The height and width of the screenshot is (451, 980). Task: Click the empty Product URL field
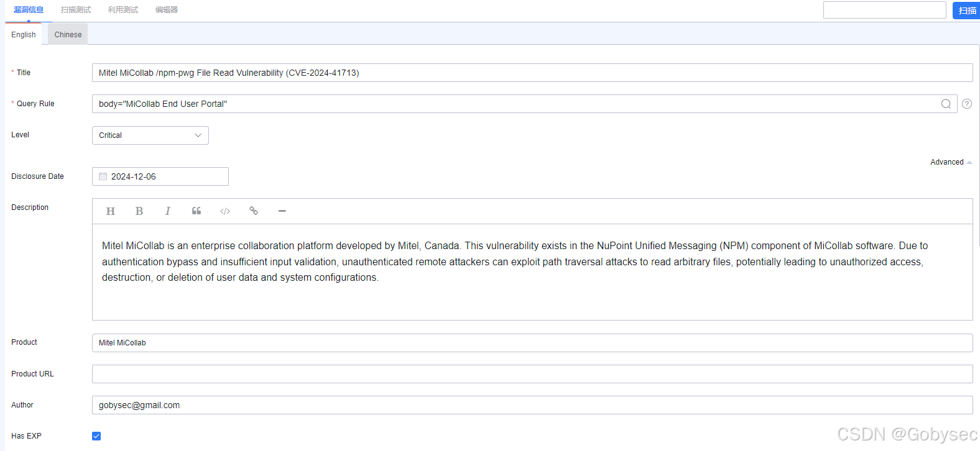[532, 374]
